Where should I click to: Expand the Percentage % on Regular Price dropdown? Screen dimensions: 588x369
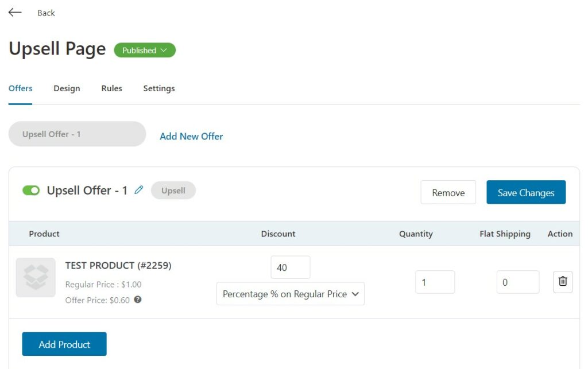coord(290,294)
